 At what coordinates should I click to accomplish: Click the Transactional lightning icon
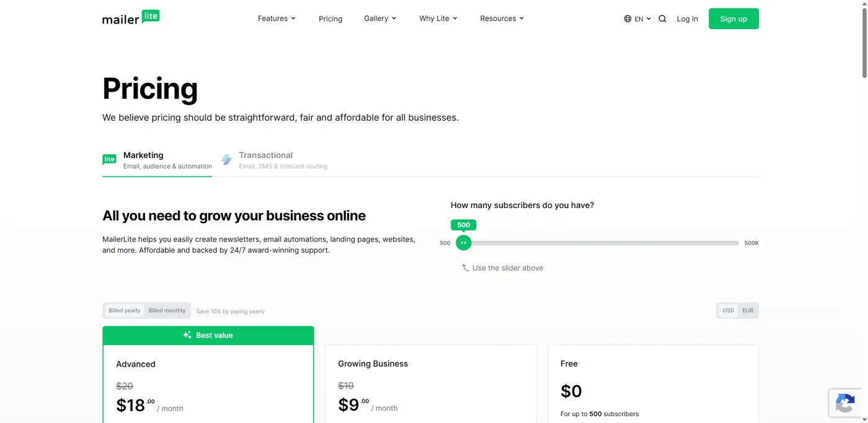pyautogui.click(x=226, y=160)
